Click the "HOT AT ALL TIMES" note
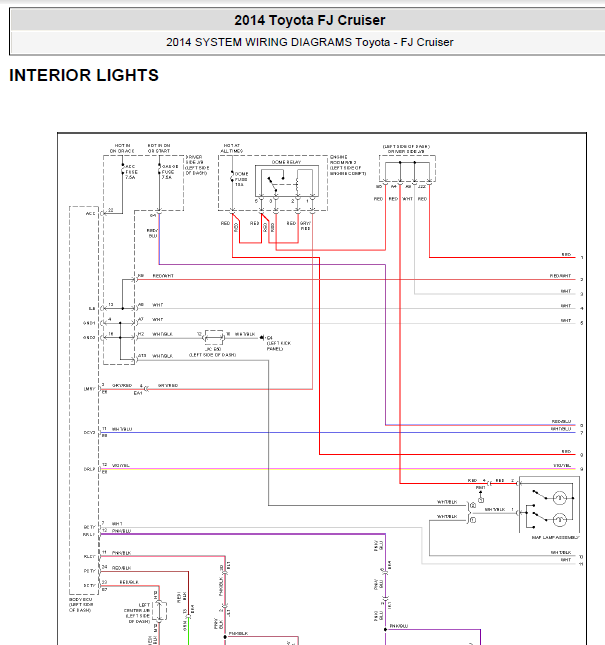Screen dimensions: 605x645 232,148
